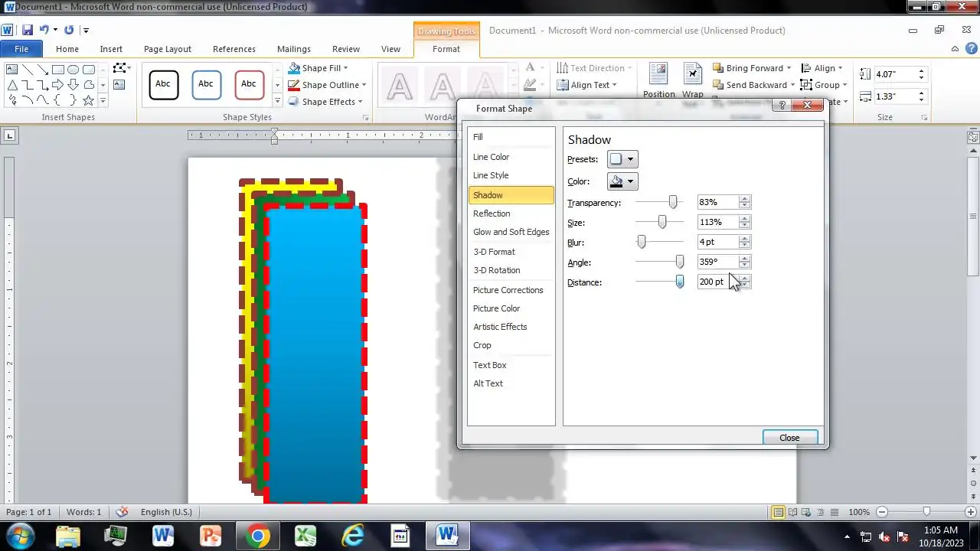Select Reflection category in Format Shape
This screenshot has width=980, height=551.
tap(511, 214)
